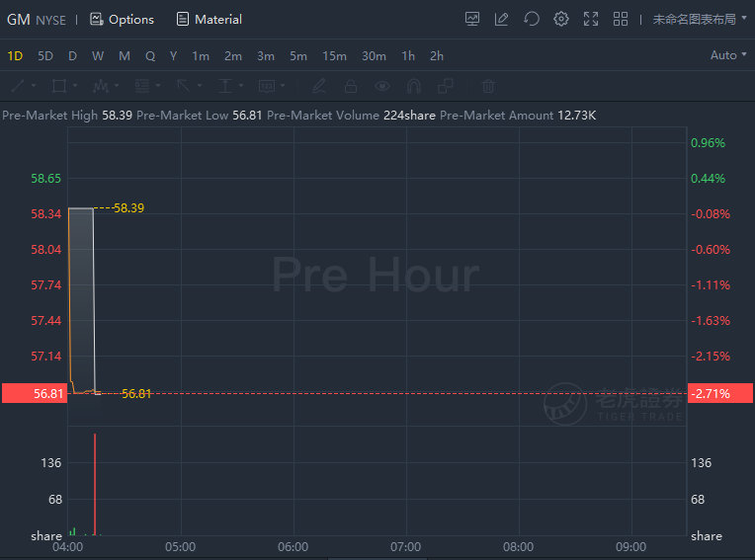Expand the Auto scale dropdown

pos(728,55)
